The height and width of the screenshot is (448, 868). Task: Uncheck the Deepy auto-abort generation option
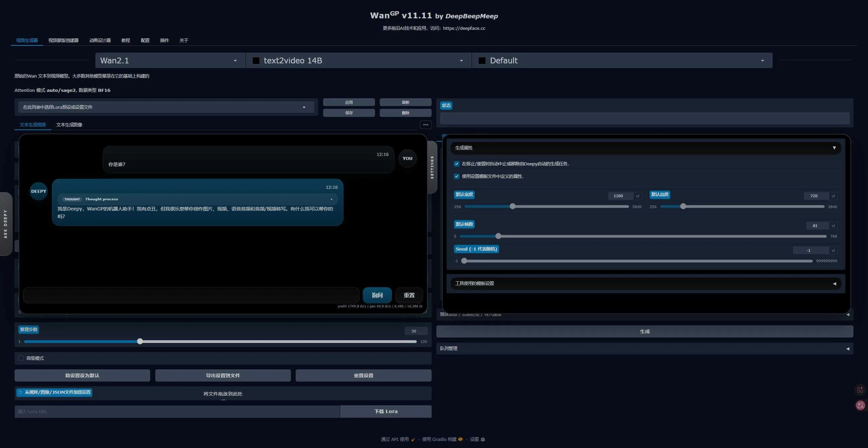(456, 164)
